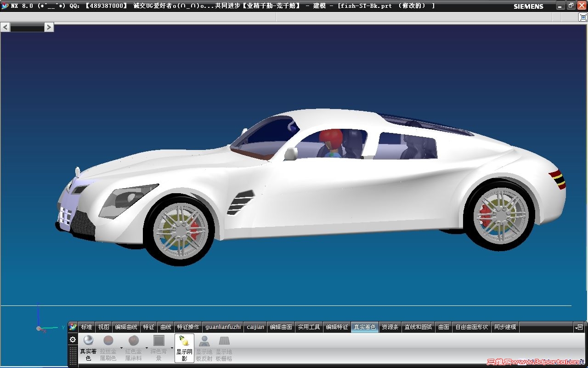Maximize the NX window

point(571,6)
